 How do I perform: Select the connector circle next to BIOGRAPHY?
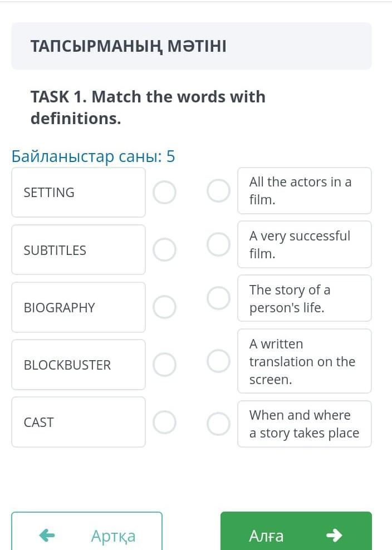point(164,307)
